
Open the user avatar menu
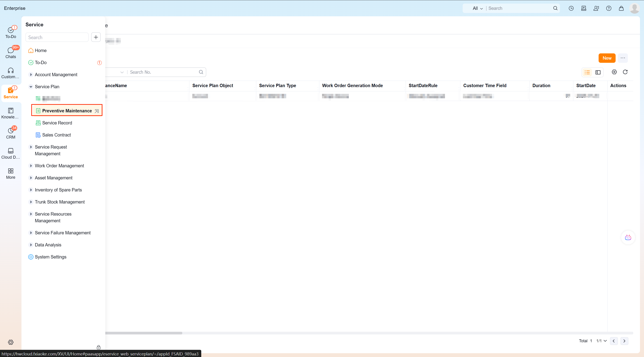pyautogui.click(x=634, y=8)
